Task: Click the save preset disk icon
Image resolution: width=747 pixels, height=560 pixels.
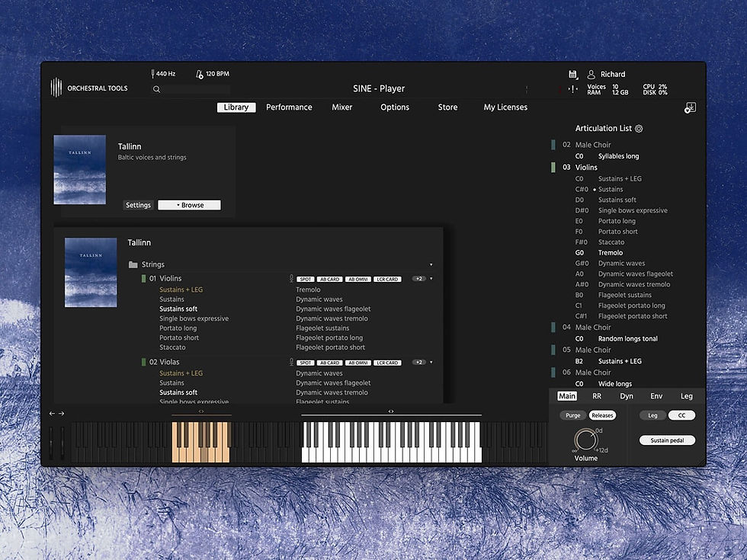Action: 573,75
